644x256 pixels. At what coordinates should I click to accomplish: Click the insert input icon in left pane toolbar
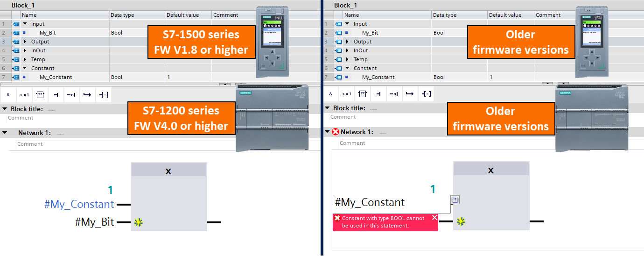(56, 94)
